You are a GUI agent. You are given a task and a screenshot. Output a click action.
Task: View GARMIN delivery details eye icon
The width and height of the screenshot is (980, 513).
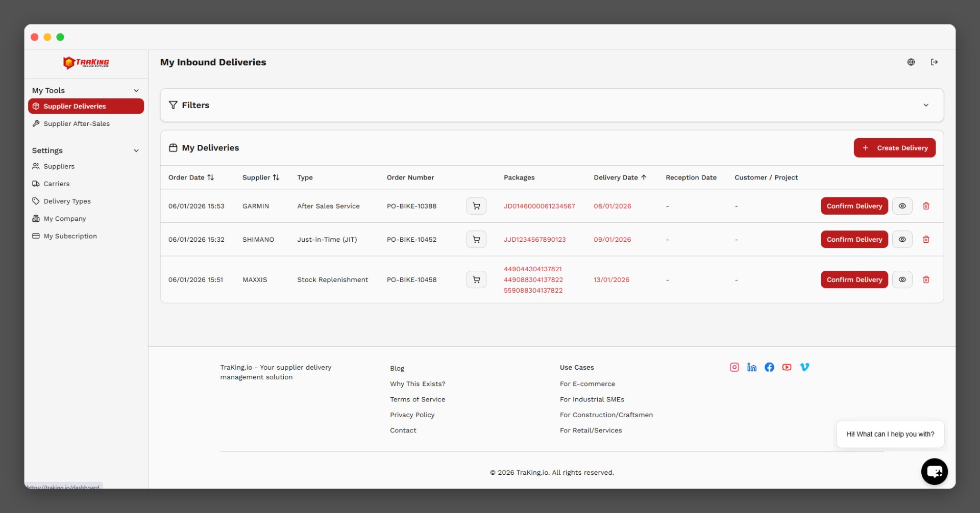point(902,206)
